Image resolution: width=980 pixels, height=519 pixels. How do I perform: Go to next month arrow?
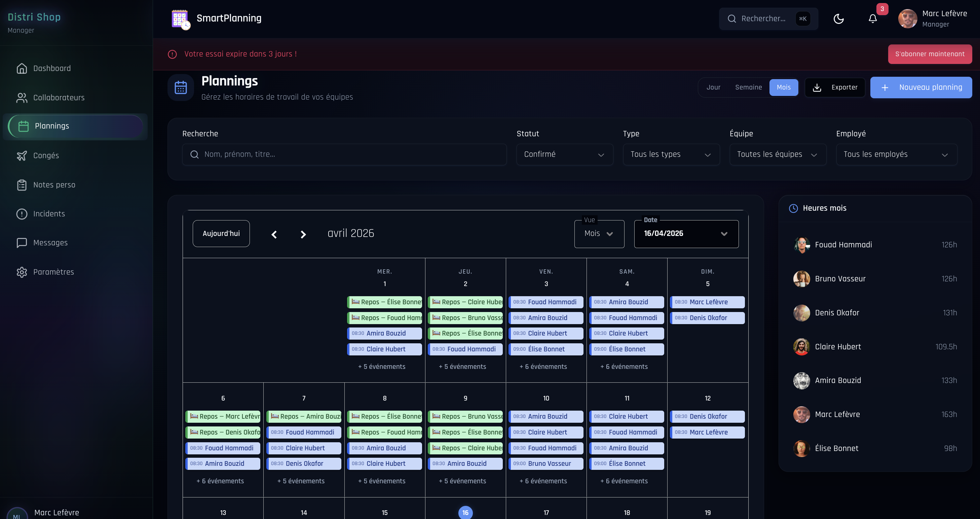(303, 235)
